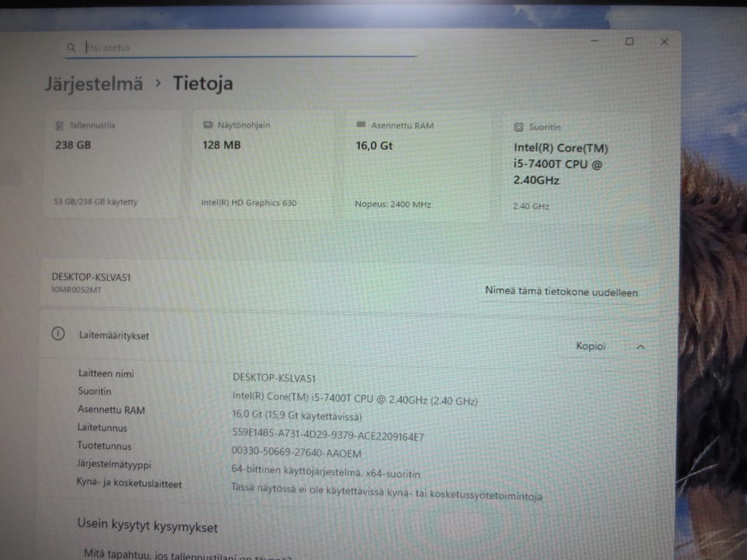Image resolution: width=747 pixels, height=560 pixels.
Task: Click the 2.40 GHz text in Suoritin card
Action: pyautogui.click(x=531, y=206)
